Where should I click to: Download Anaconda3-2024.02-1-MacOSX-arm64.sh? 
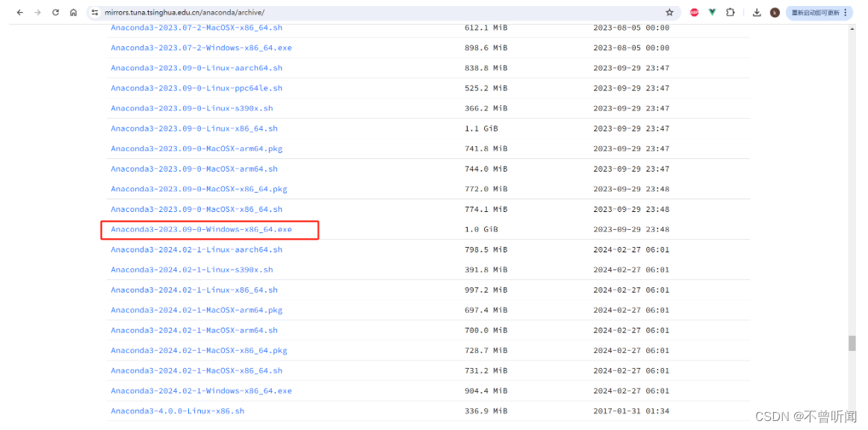[194, 331]
